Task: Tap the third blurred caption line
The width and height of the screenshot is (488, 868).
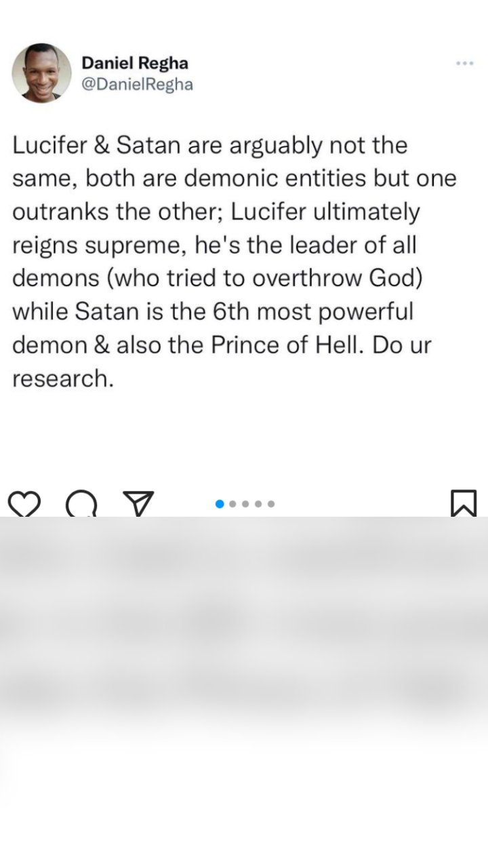Action: 244,692
